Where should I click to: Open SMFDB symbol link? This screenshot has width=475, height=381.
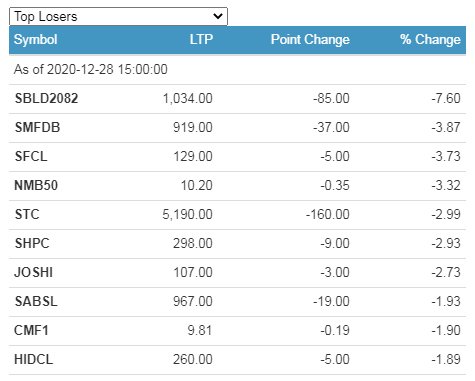(x=37, y=127)
